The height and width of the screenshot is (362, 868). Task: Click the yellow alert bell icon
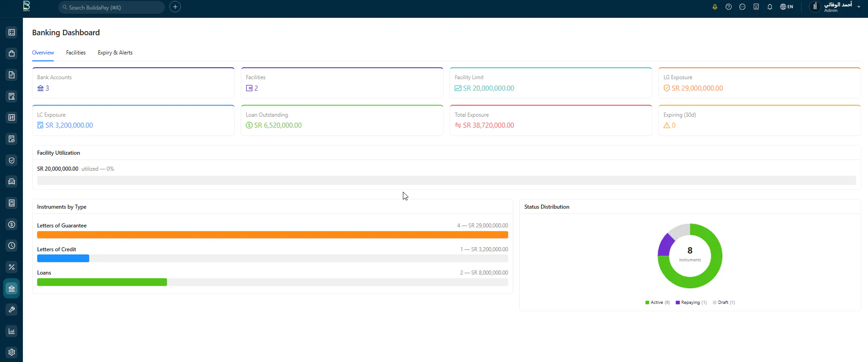pos(715,7)
